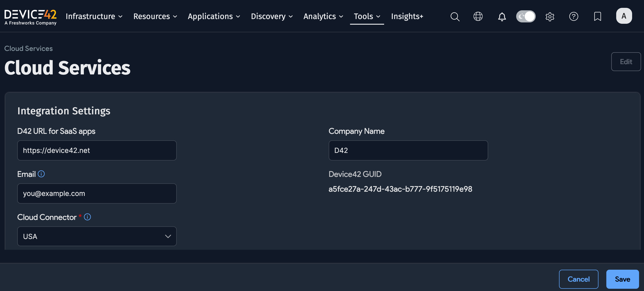Open the settings gear icon
This screenshot has height=291, width=644.
pos(550,17)
